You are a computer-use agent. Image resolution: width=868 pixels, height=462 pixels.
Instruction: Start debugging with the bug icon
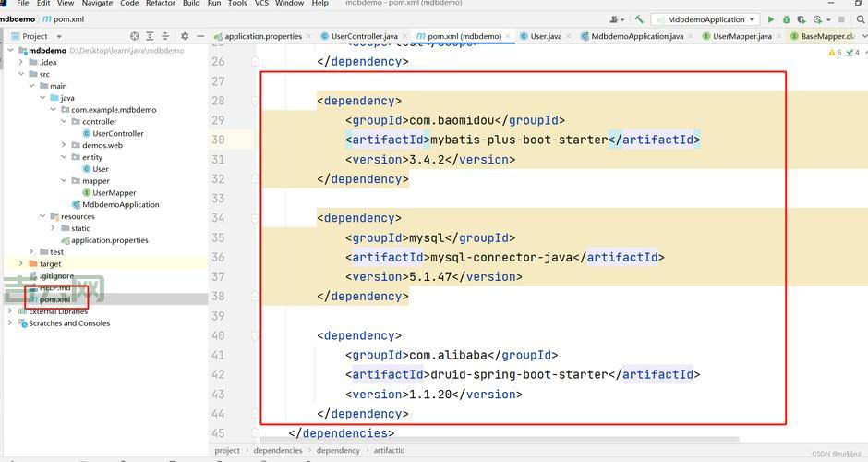coord(787,18)
